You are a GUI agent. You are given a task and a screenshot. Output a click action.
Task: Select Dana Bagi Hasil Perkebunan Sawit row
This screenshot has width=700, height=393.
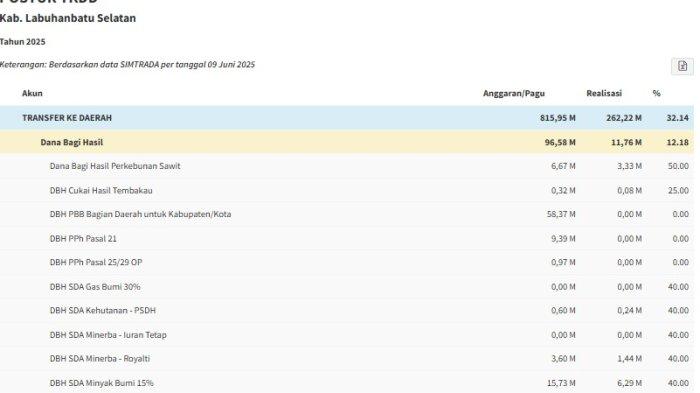[347, 166]
